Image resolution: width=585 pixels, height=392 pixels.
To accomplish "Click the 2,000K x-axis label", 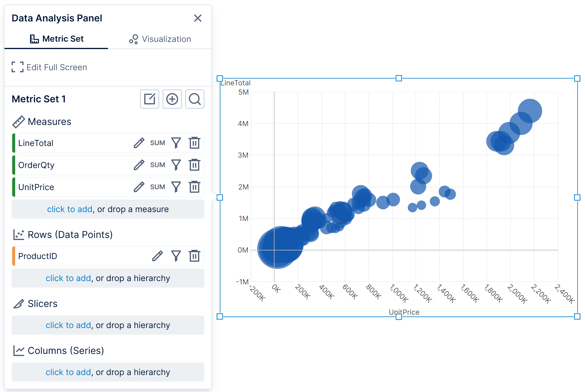I will 517,294.
